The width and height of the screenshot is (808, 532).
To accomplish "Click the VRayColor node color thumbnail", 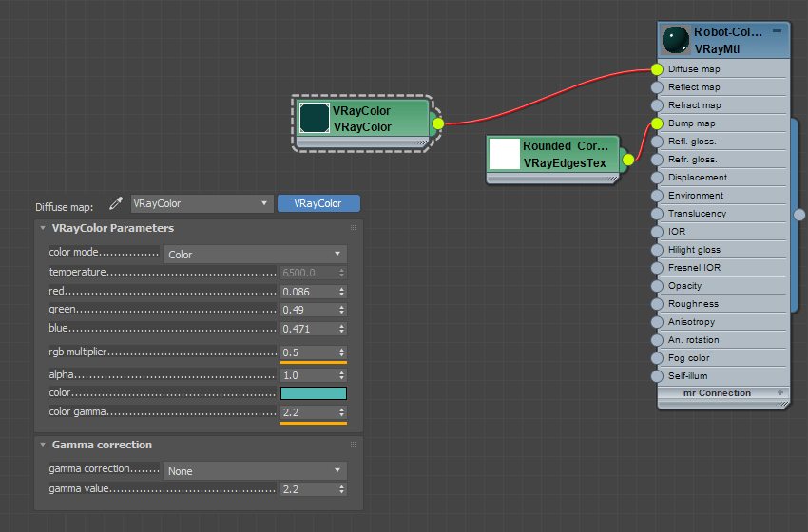I will (315, 118).
